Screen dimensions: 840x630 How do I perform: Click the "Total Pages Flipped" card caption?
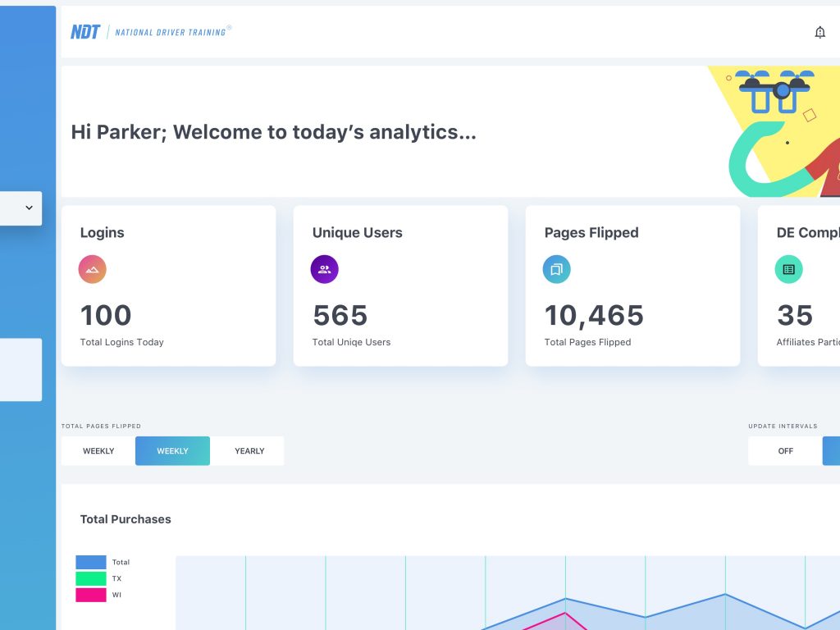tap(587, 342)
